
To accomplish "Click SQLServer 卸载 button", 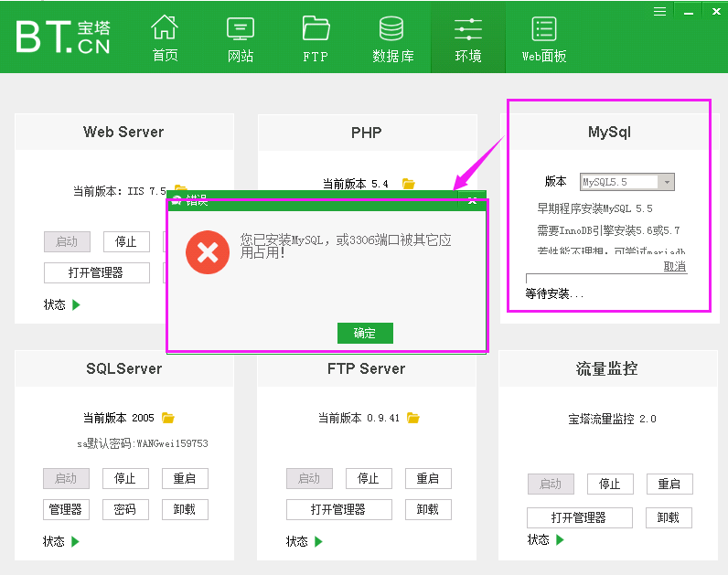I will click(x=185, y=509).
